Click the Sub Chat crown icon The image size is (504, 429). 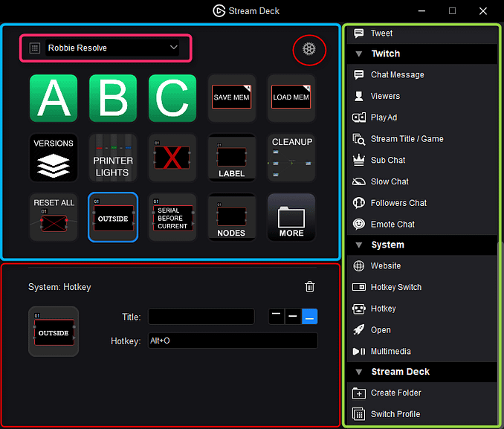359,160
